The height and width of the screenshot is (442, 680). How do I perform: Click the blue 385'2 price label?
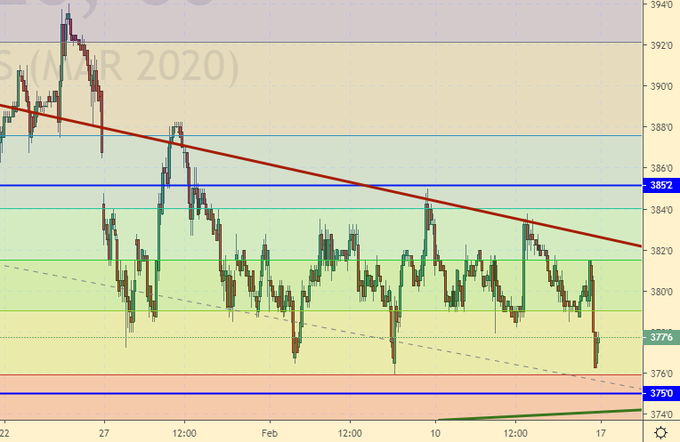click(661, 186)
